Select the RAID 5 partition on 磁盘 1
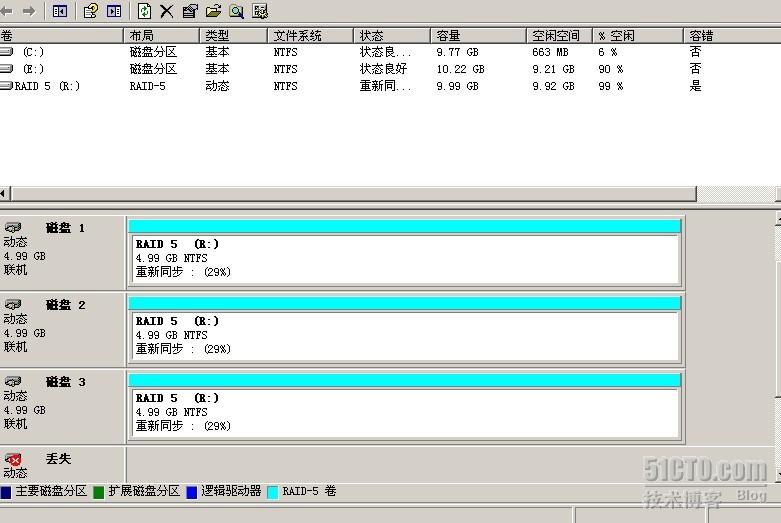This screenshot has width=781, height=523. 404,253
